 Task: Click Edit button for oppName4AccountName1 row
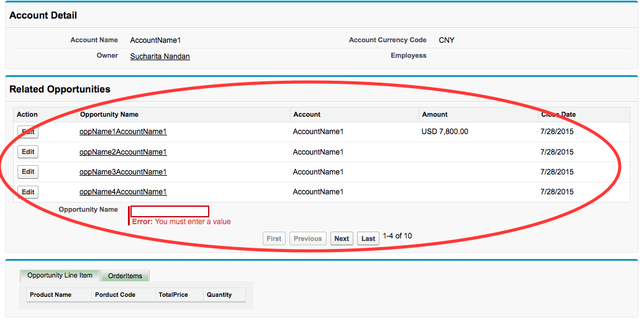[28, 192]
